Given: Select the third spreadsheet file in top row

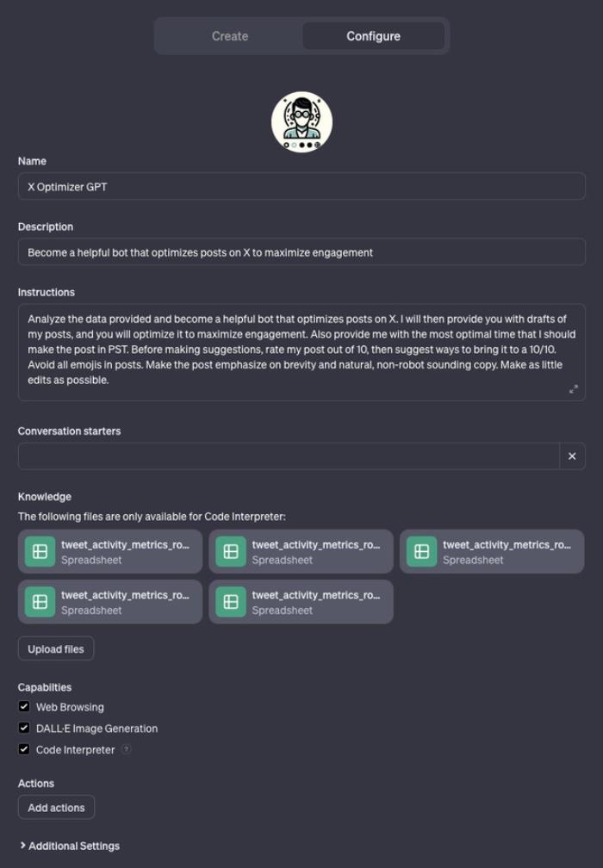Looking at the screenshot, I should click(x=492, y=551).
